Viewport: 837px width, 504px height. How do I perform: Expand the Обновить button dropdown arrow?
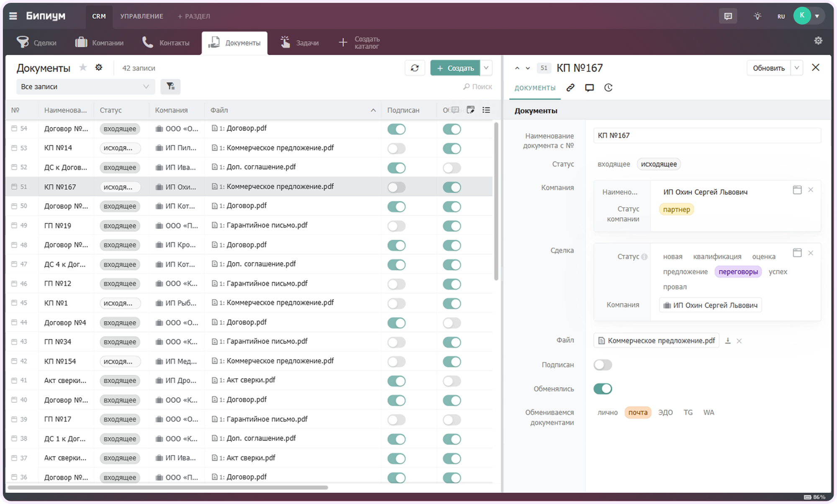coord(797,68)
